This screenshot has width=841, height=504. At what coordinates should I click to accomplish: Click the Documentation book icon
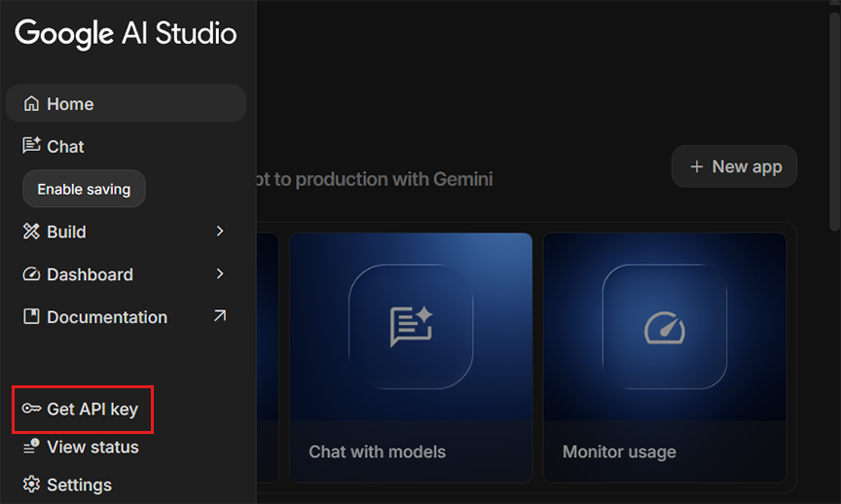[31, 317]
